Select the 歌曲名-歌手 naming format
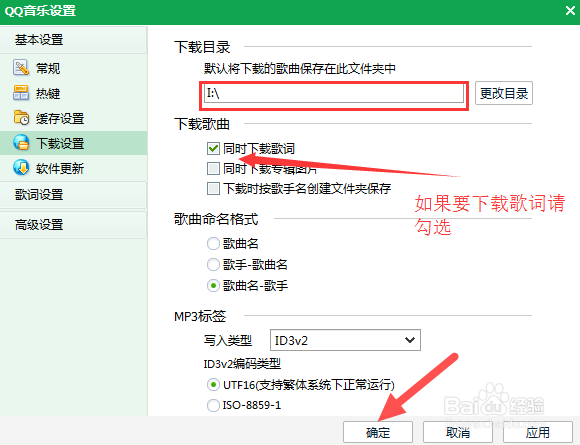 (213, 286)
